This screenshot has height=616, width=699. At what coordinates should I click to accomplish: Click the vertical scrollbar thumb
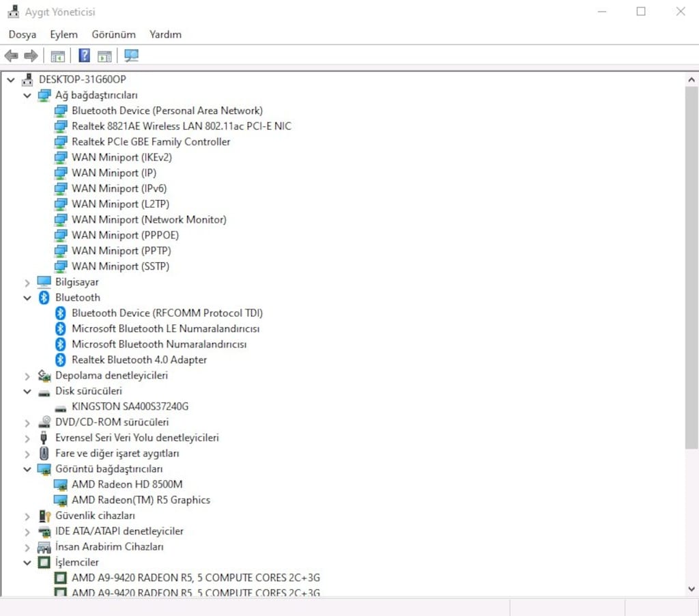click(x=691, y=268)
